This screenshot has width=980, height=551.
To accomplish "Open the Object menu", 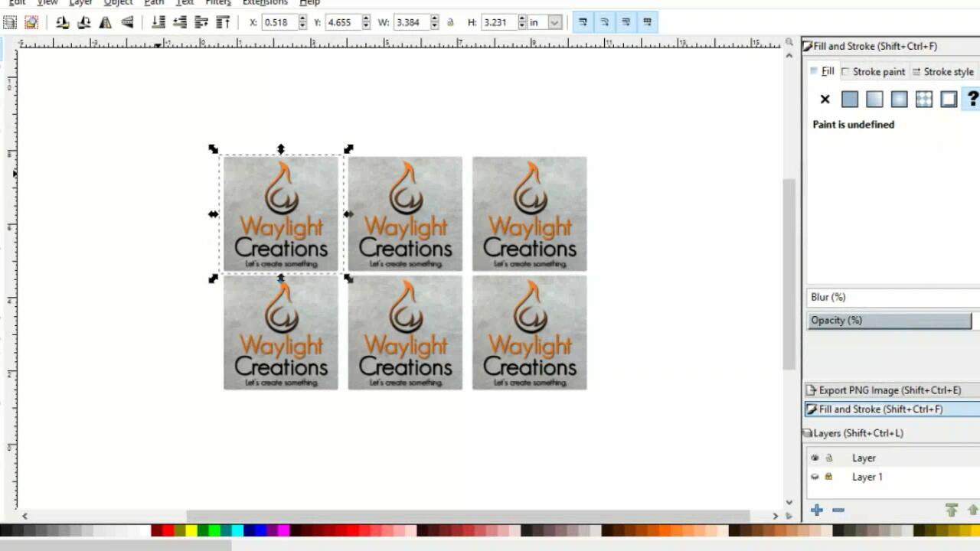I will pyautogui.click(x=118, y=3).
